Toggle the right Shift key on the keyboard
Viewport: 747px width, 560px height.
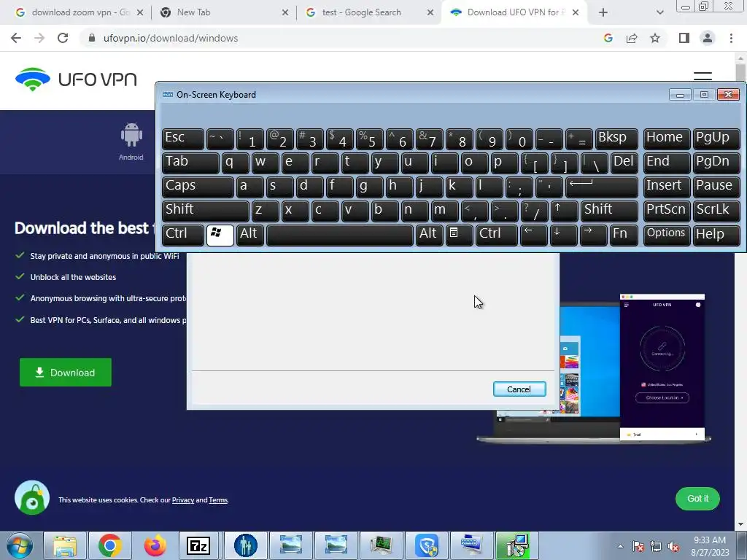[609, 211]
